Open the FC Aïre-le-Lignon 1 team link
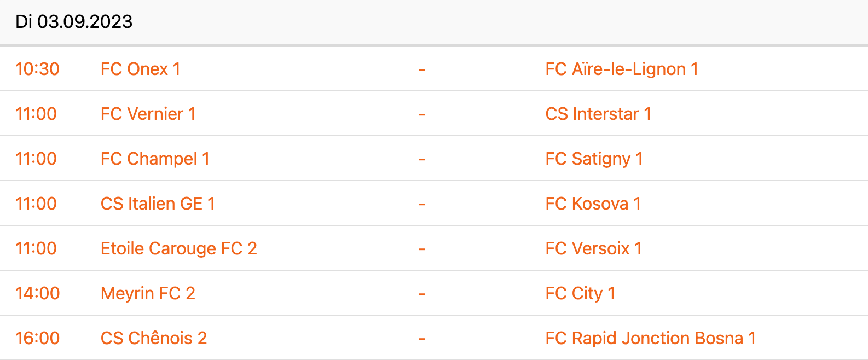This screenshot has height=360, width=868. coord(622,69)
